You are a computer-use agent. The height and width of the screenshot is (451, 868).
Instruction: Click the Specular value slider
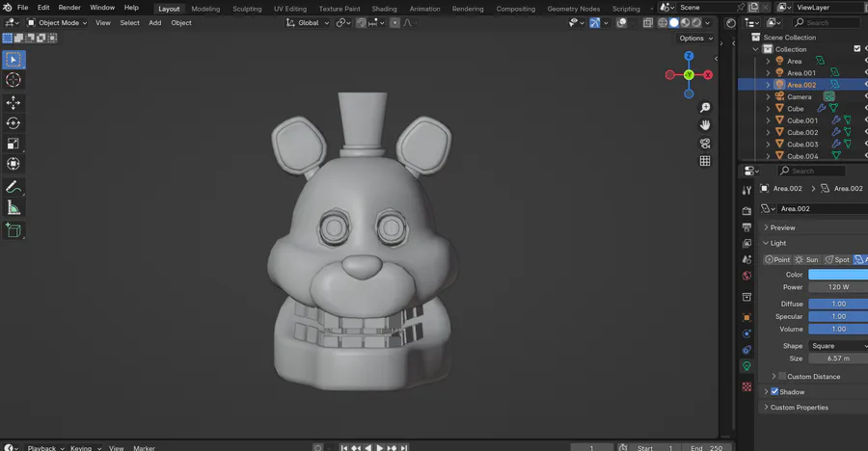pos(838,316)
